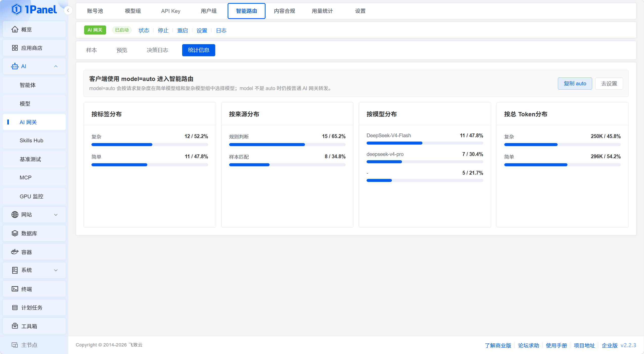Viewport: 644px width, 354px height.
Task: Click the 终端 terminal icon
Action: coord(15,289)
